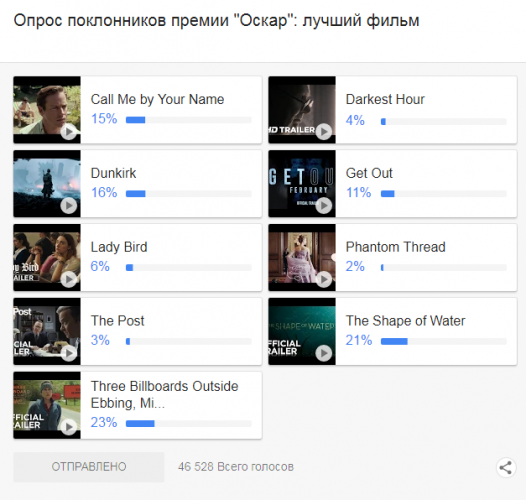
Task: Play the Post trailer
Action: pos(69,353)
